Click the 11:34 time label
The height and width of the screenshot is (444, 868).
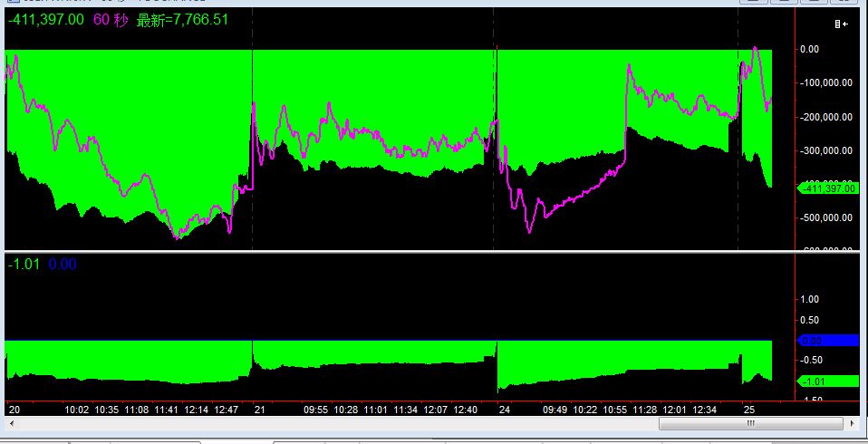406,410
